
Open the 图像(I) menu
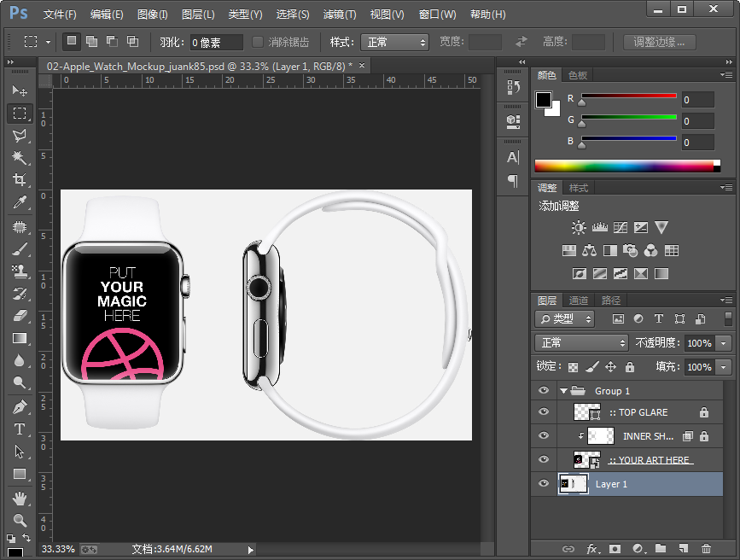pyautogui.click(x=153, y=15)
